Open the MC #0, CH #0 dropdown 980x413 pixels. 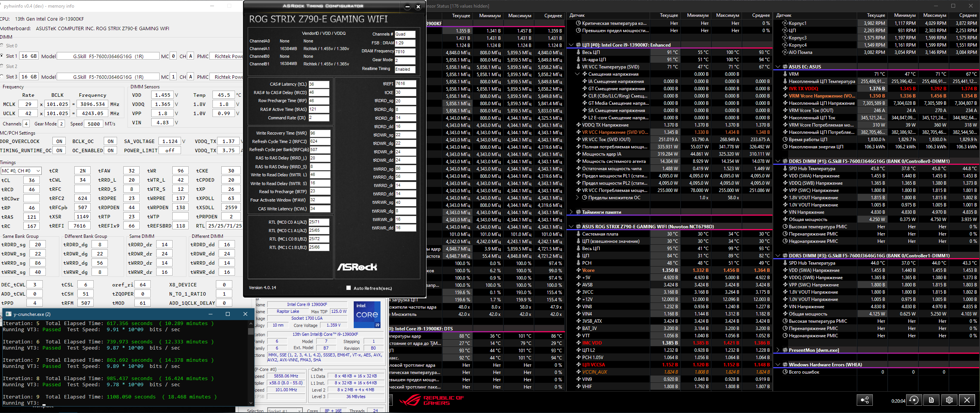21,171
